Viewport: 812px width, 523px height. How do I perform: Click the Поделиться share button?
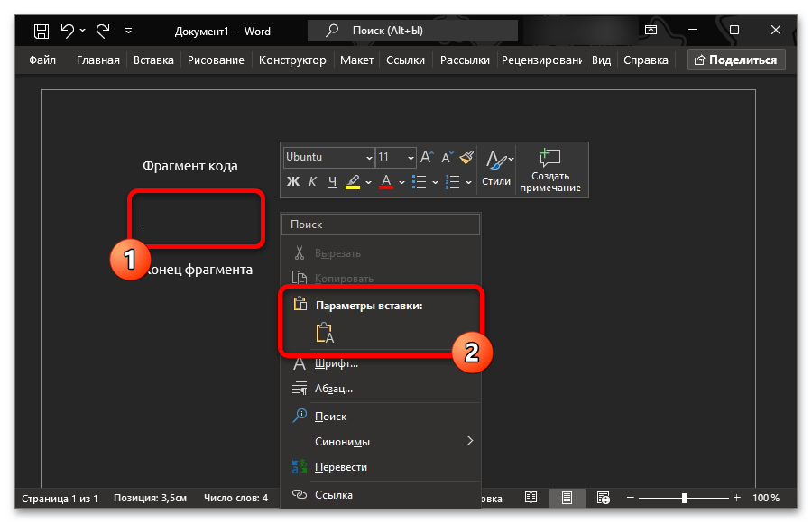click(736, 60)
